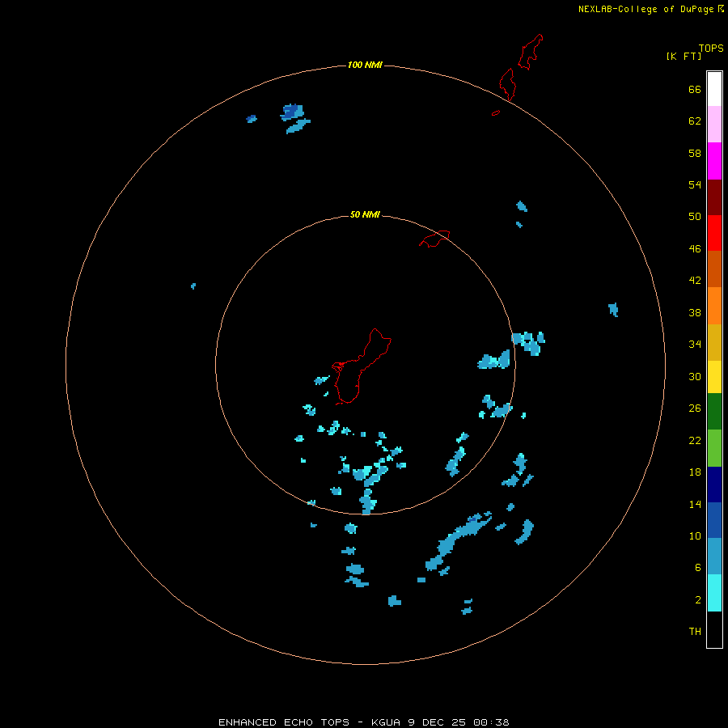Image resolution: width=728 pixels, height=728 pixels.
Task: Click the legend value 30
Action: pyautogui.click(x=695, y=376)
